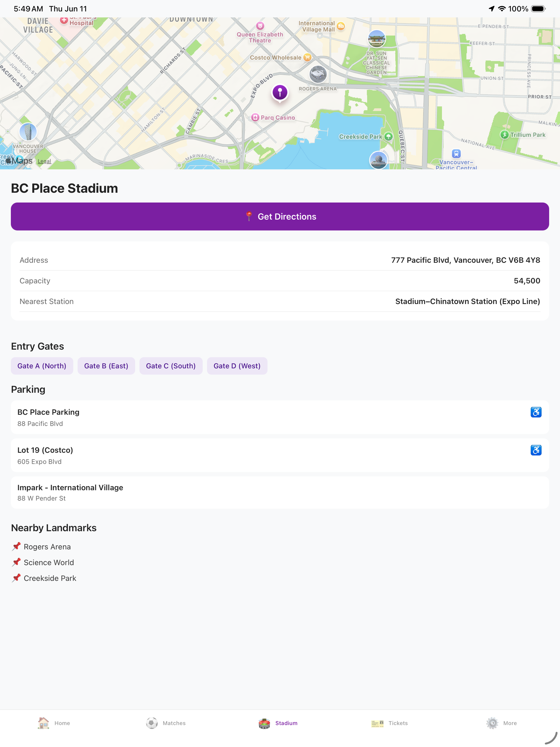Open the Lot 19 (Costco) parking entry
The height and width of the screenshot is (747, 560).
[x=280, y=455]
